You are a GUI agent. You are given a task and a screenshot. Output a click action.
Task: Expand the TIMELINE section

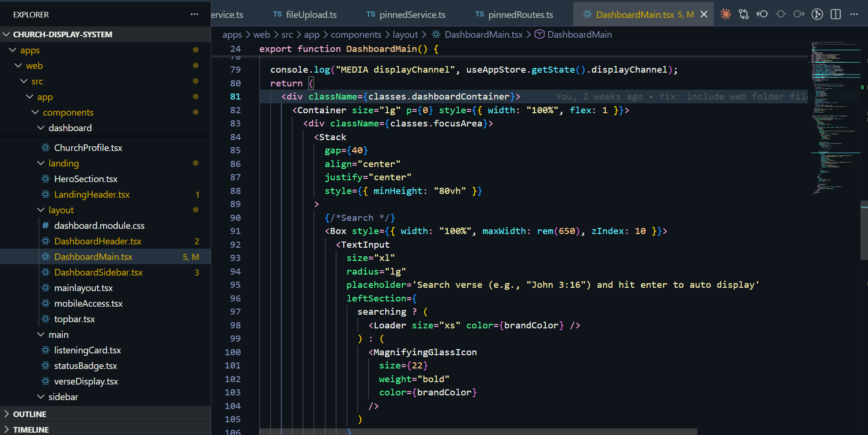click(31, 429)
